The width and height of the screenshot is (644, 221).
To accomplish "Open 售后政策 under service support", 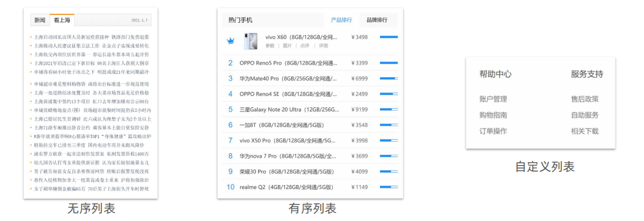I will (585, 99).
